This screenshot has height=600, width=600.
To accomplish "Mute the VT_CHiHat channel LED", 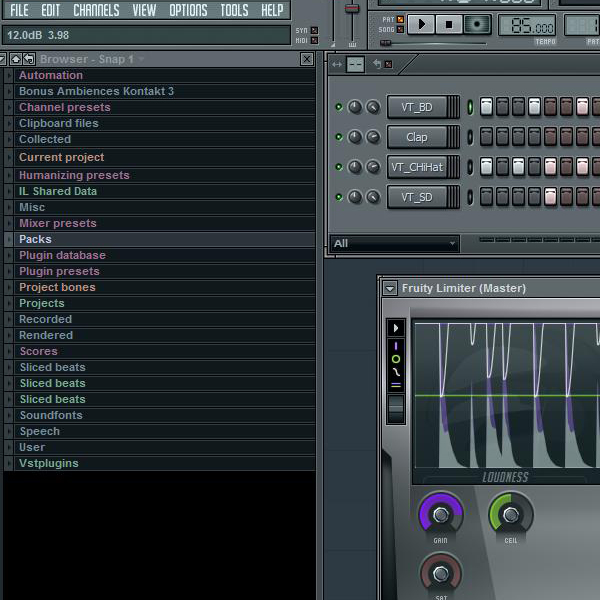I will 339,167.
